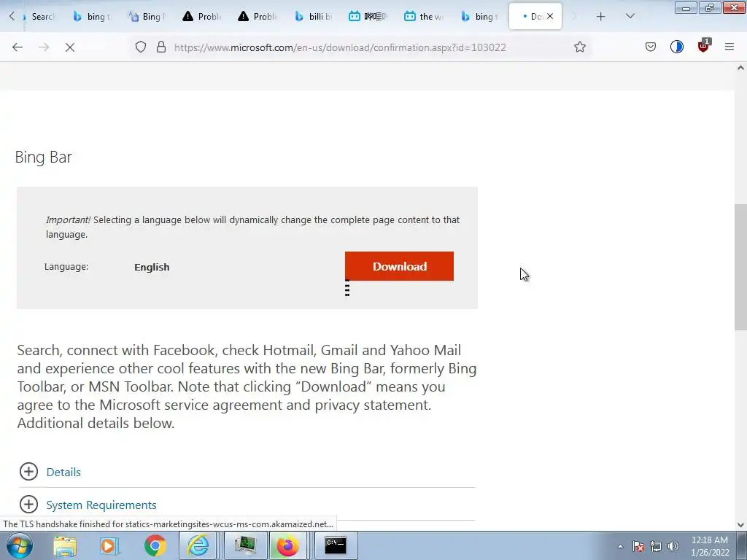Click the page vertical scrollbar thumb
This screenshot has width=747, height=560.
point(740,267)
